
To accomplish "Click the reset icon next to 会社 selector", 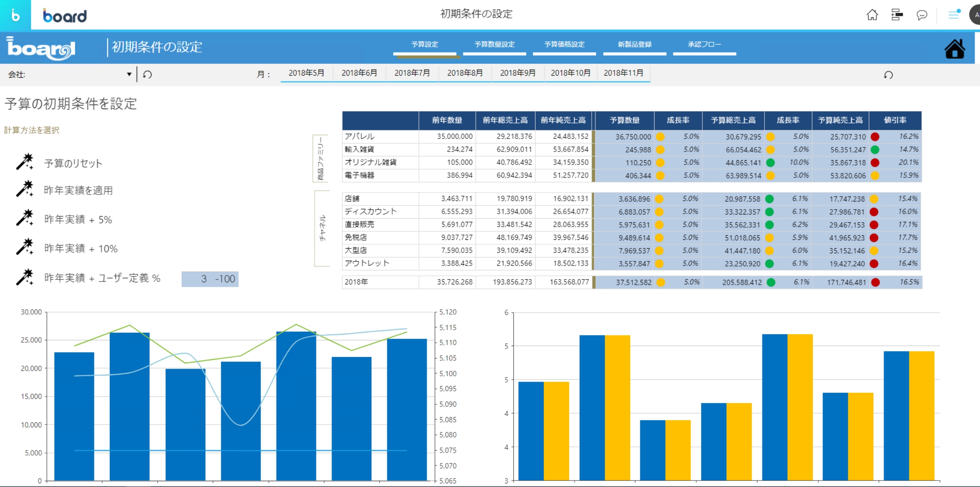I will (x=147, y=74).
